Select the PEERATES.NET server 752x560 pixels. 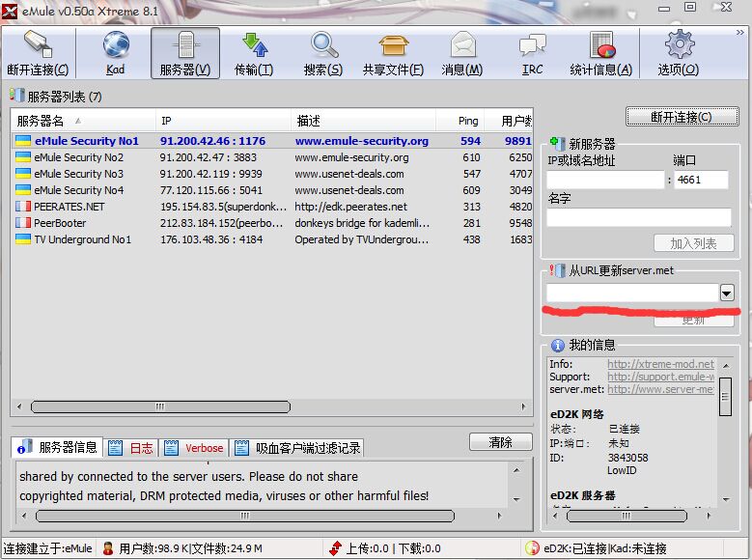(x=272, y=207)
